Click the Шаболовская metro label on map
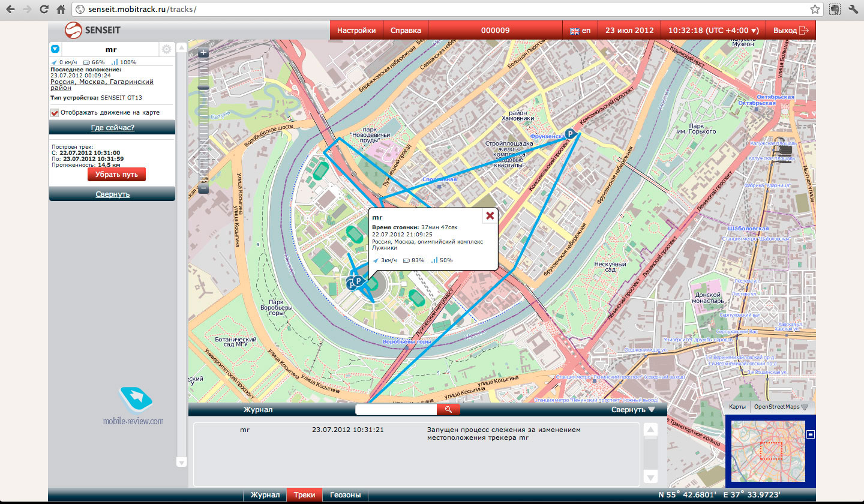 [x=747, y=229]
